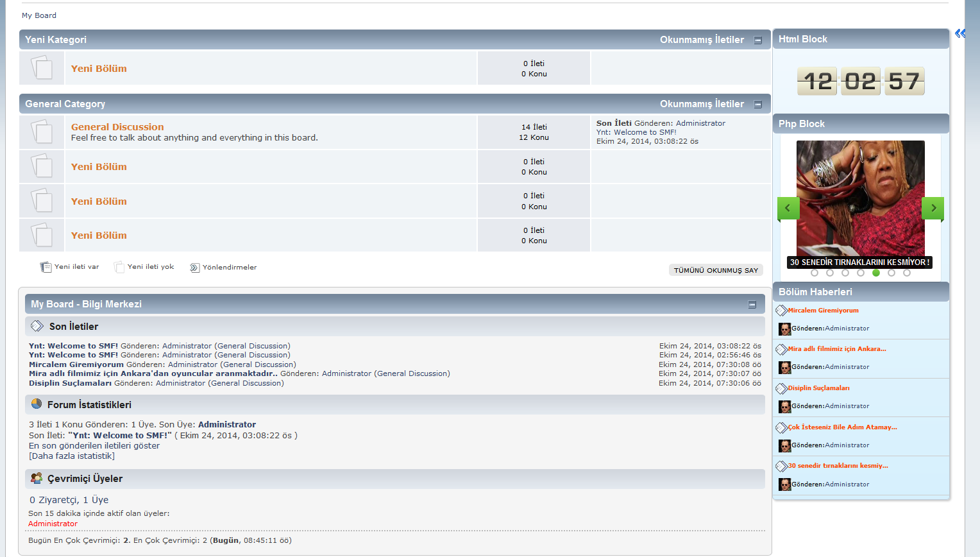Click the Php Block header title
980x557 pixels.
tap(802, 124)
